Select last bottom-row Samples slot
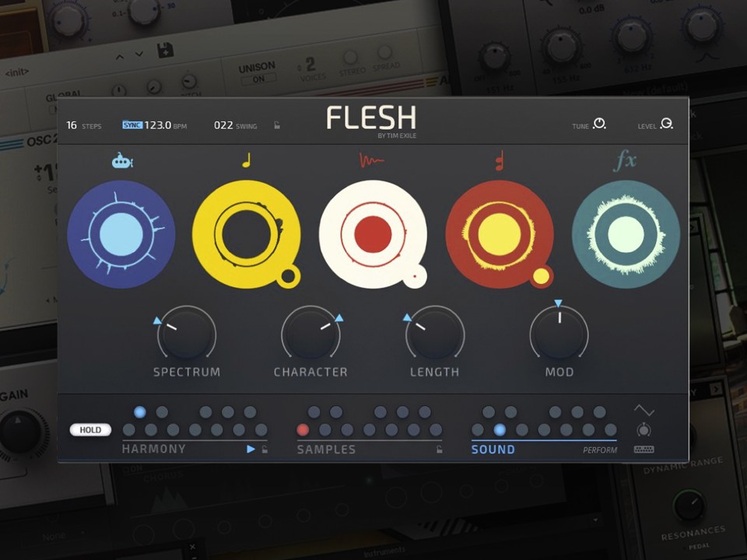 click(x=436, y=430)
